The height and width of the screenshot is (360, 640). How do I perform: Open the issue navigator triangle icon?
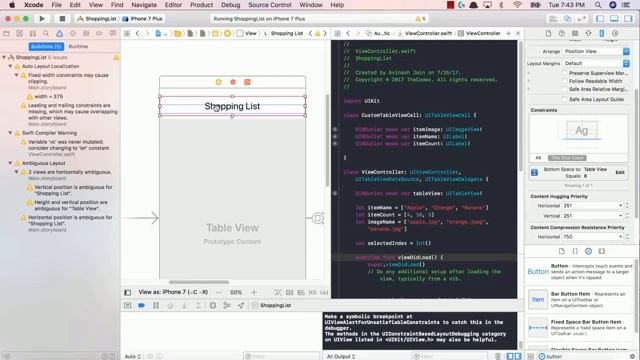point(60,33)
